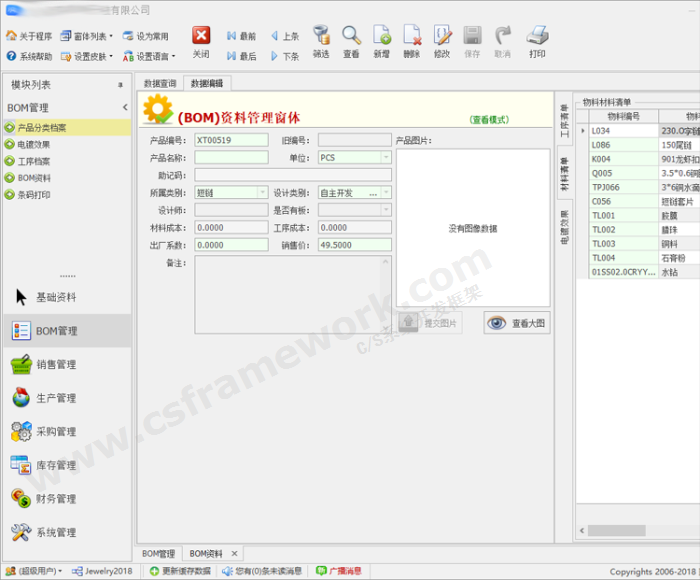Expand the 所属类别 dropdown
700x580 pixels.
(x=262, y=192)
